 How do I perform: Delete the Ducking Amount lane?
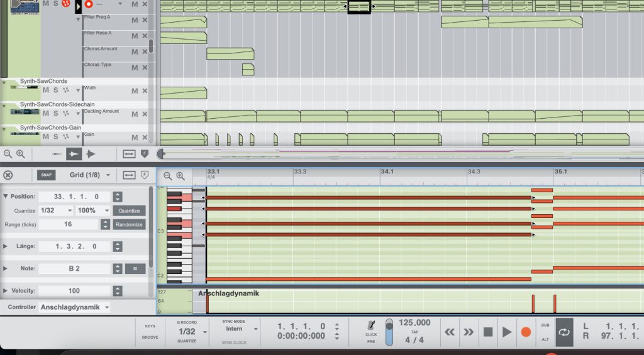tap(145, 114)
